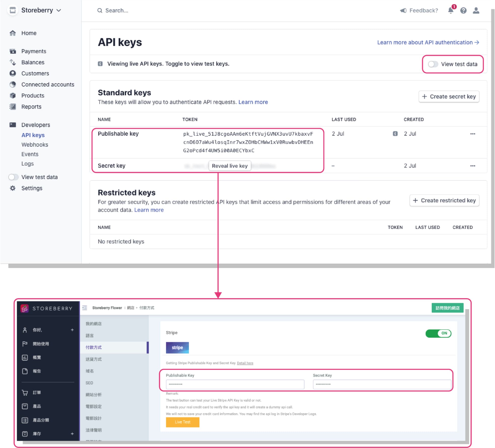495x448 pixels.
Task: Click the Feedback megaphone icon
Action: point(403,11)
